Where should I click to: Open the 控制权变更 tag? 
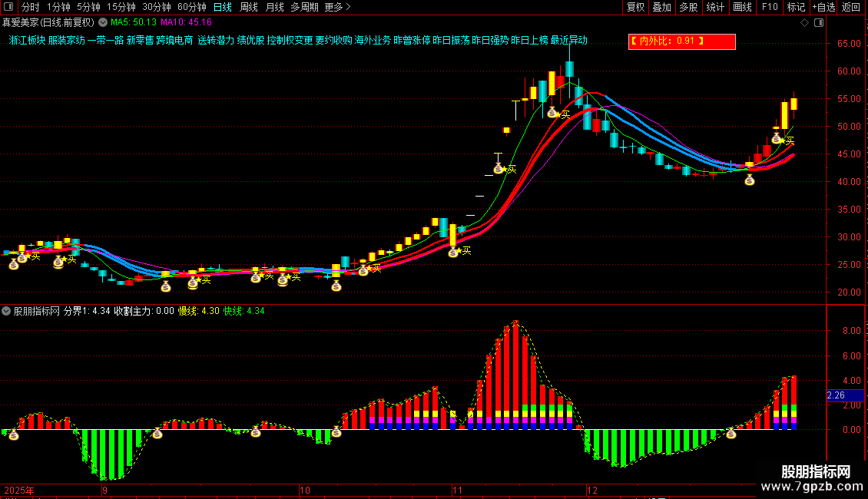290,41
